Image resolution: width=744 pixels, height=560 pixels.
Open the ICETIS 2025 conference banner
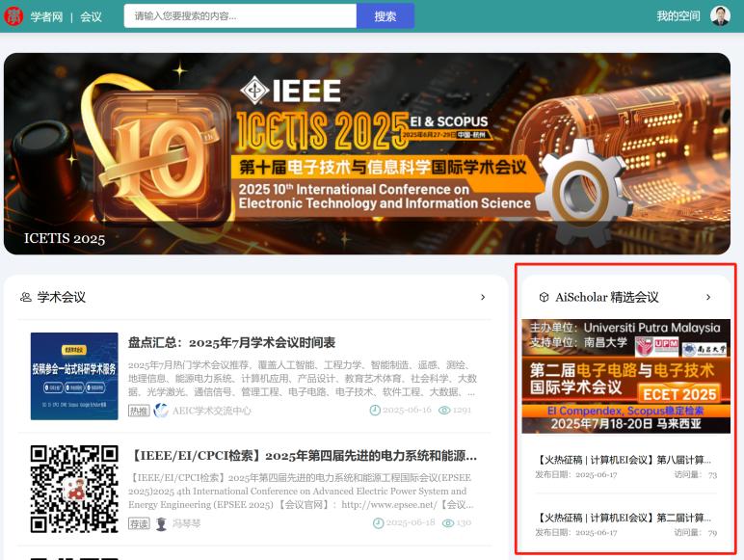(366, 154)
